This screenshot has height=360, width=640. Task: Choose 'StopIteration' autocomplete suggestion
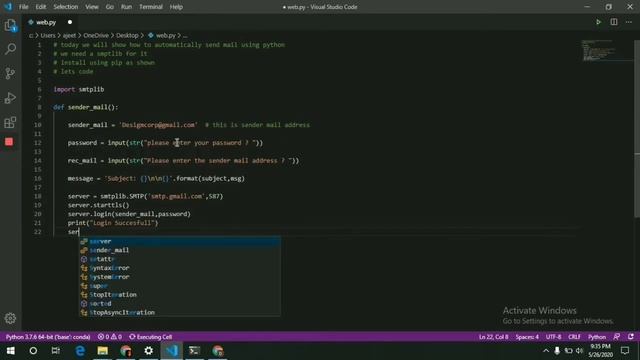pos(180,295)
